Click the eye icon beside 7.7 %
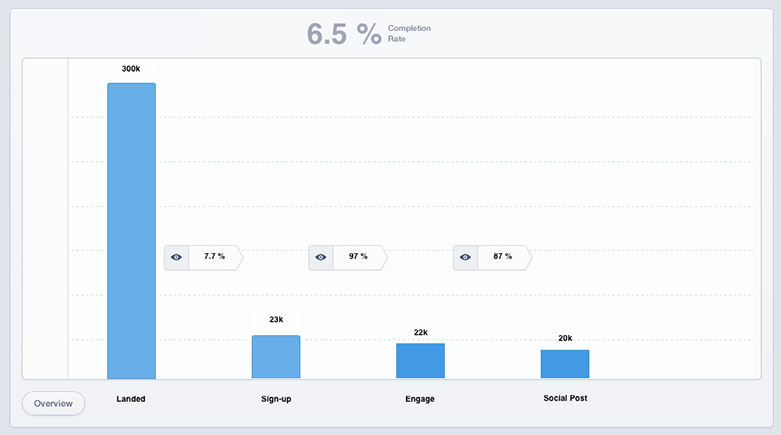The image size is (781, 435). click(x=176, y=257)
